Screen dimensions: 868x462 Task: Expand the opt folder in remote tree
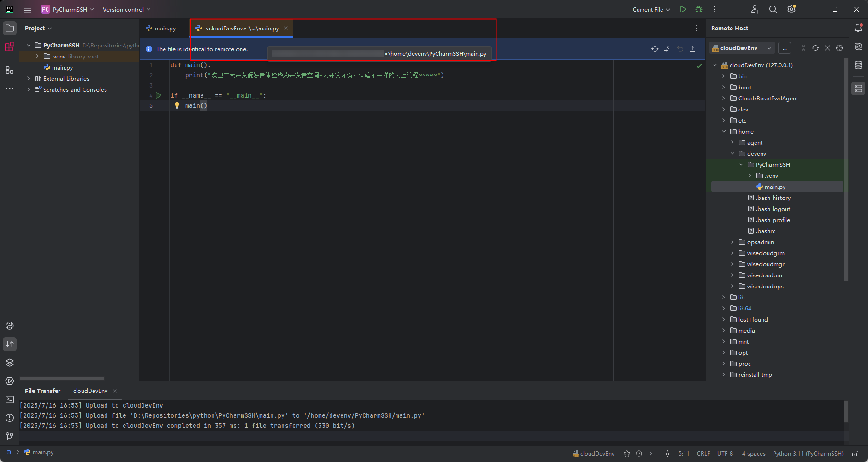point(724,352)
